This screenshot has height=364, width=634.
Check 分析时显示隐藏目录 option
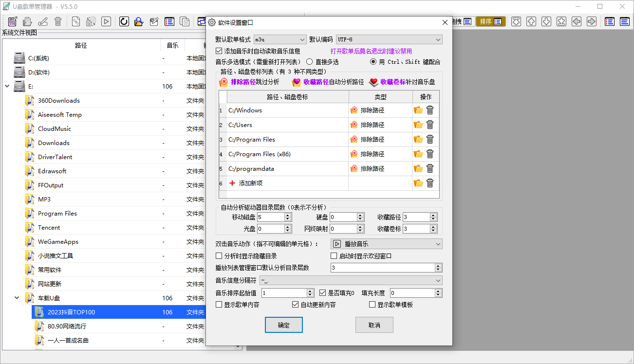pyautogui.click(x=219, y=256)
